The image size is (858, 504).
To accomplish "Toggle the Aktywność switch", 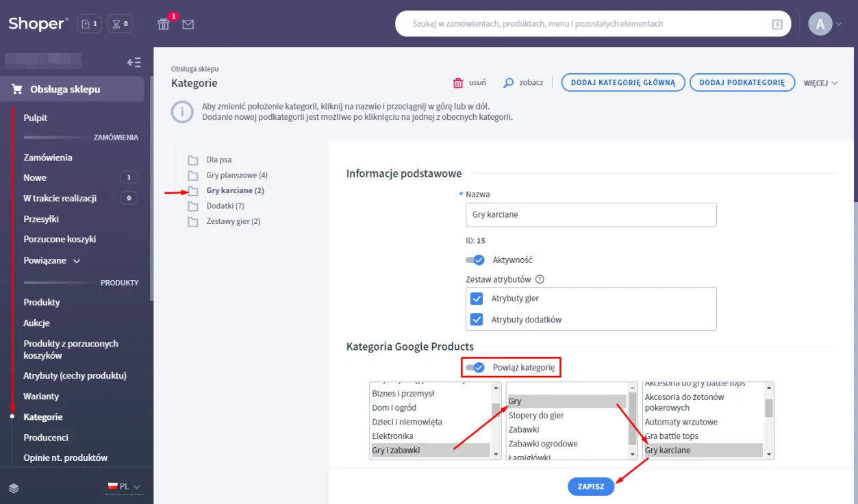I will 475,260.
